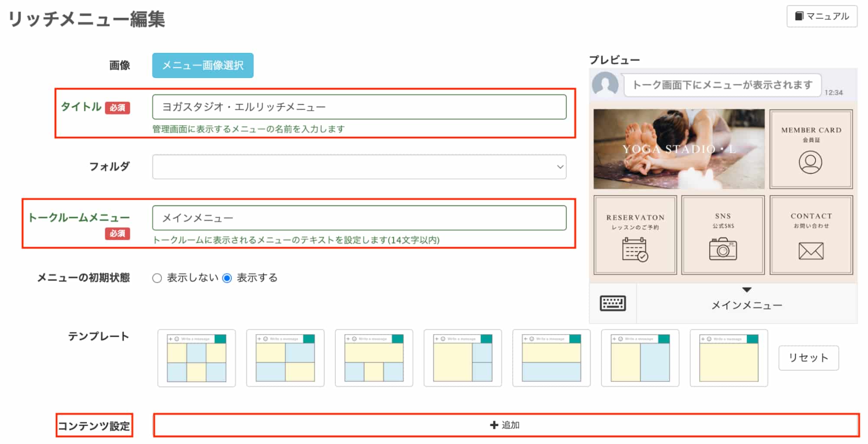The image size is (868, 444).
Task: Click the CONTACT envelope icon in preview
Action: (x=812, y=250)
